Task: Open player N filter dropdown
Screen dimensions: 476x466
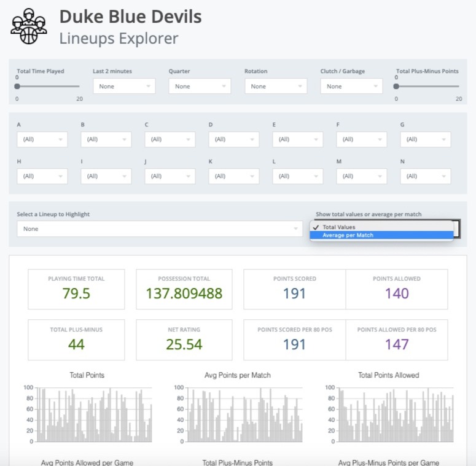Action: point(425,176)
